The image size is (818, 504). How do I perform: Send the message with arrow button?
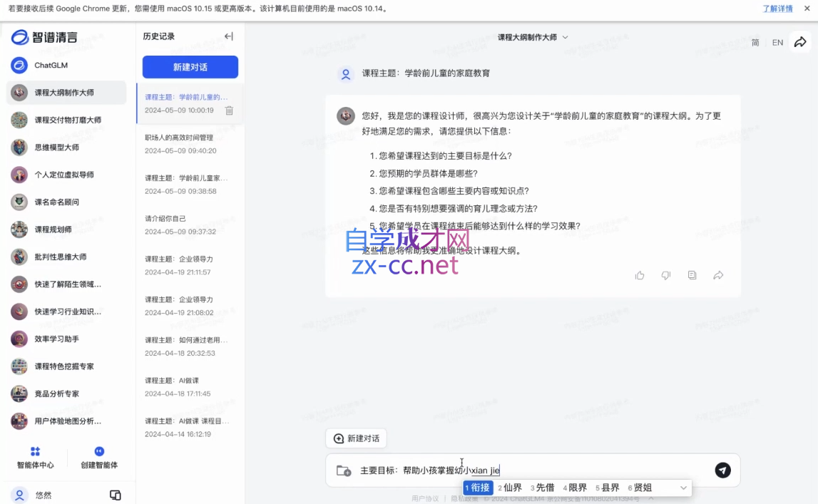722,470
